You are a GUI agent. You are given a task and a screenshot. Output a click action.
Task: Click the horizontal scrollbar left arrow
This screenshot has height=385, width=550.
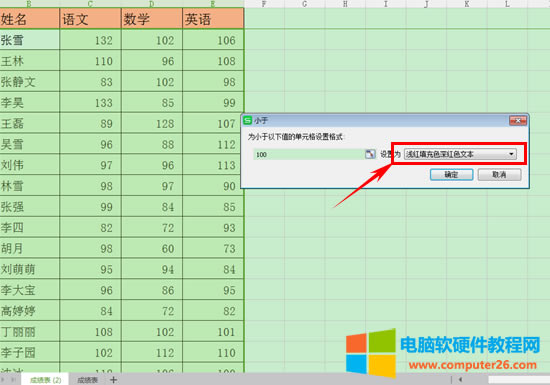click(x=460, y=379)
